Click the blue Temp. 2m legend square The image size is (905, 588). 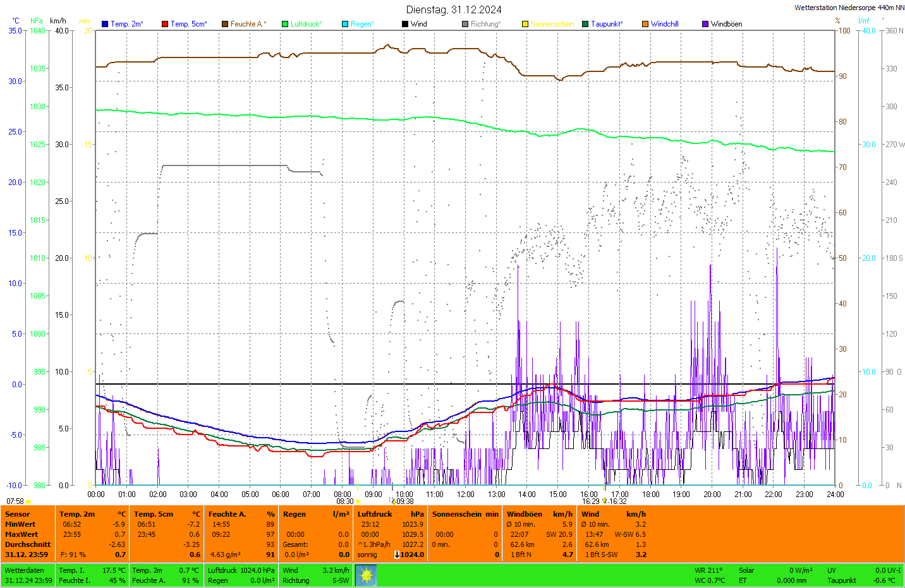105,24
